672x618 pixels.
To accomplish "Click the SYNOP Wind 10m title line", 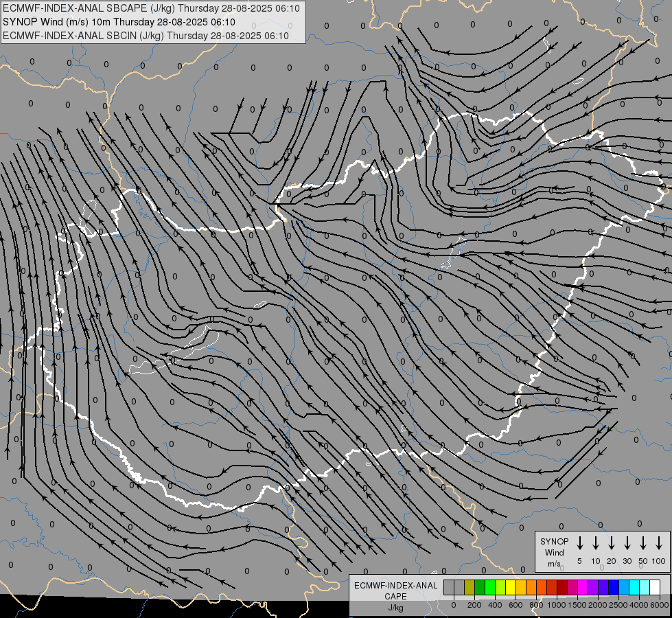I will point(119,22).
